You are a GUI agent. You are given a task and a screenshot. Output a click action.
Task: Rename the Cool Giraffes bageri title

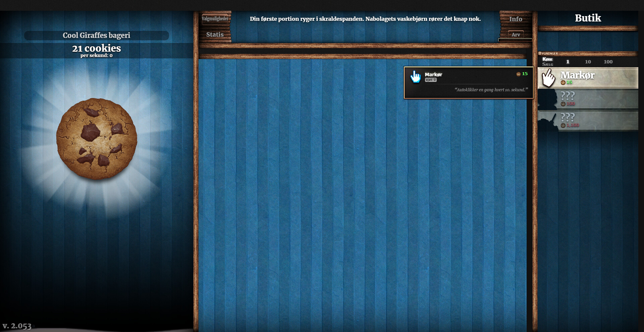tap(96, 36)
